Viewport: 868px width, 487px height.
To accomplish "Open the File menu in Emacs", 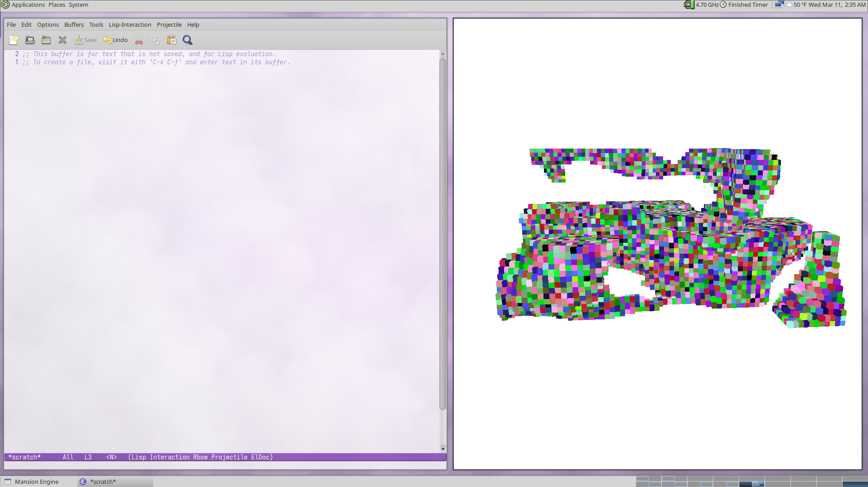I will 11,25.
